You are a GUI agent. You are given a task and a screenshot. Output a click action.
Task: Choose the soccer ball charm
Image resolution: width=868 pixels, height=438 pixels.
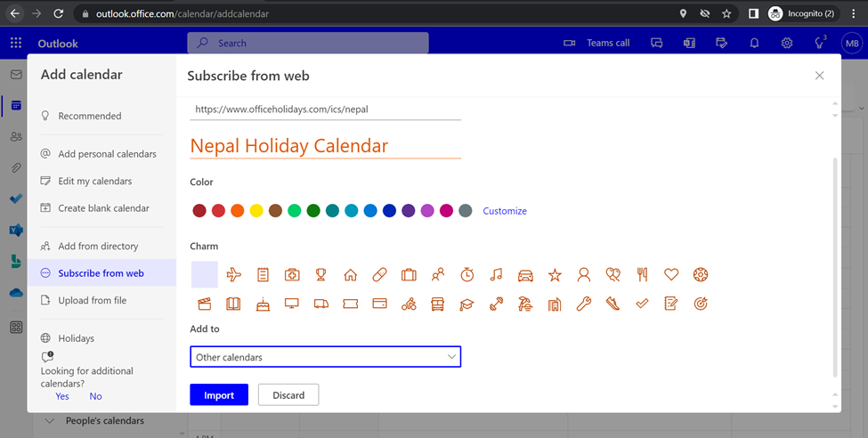coord(701,275)
